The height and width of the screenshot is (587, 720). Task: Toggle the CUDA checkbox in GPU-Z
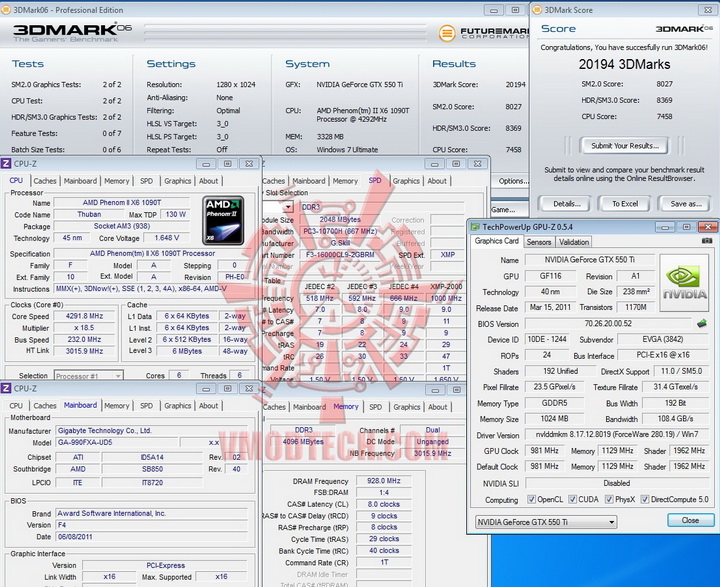pos(573,499)
